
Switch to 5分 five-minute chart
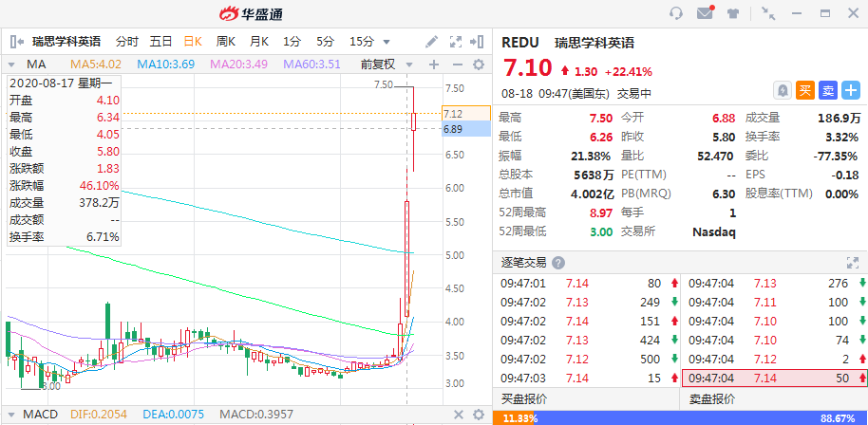[x=326, y=42]
